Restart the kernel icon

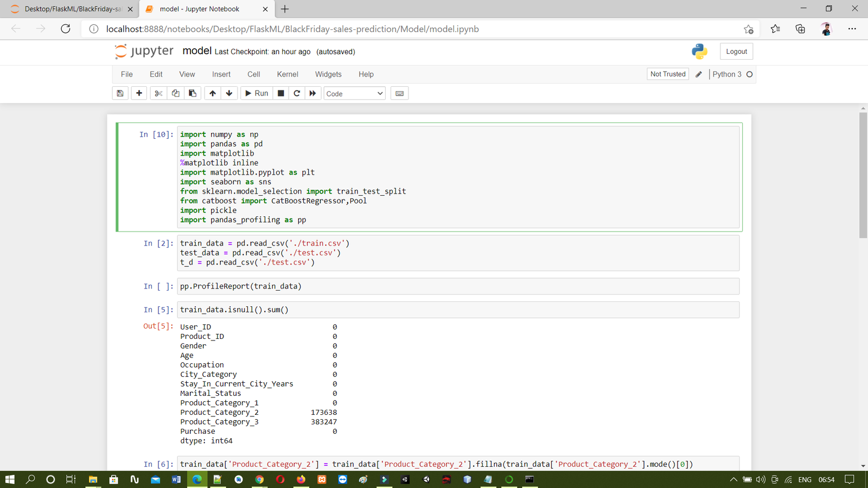297,93
